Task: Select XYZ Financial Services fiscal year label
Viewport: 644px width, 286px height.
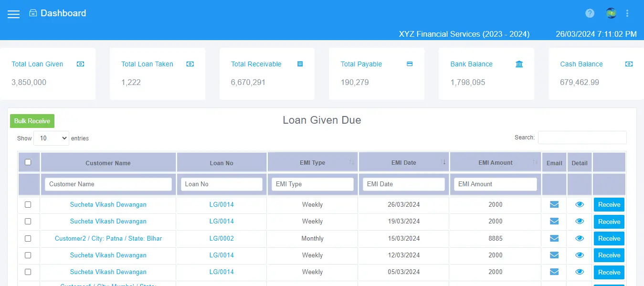Action: coord(464,34)
